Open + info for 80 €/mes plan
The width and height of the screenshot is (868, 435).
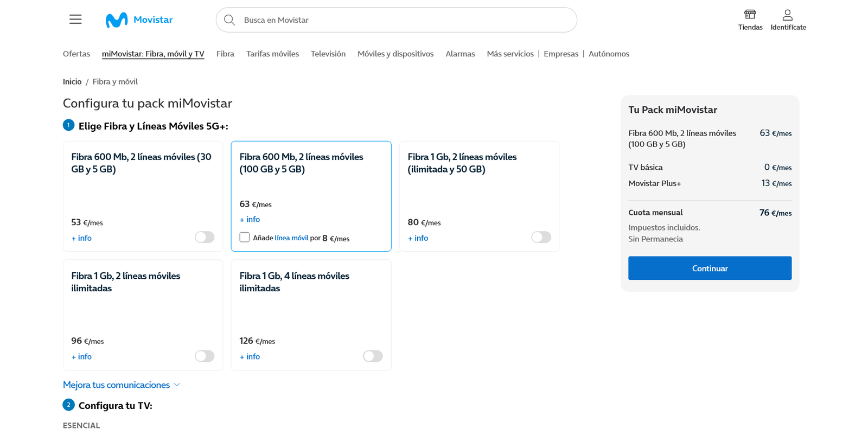(418, 238)
